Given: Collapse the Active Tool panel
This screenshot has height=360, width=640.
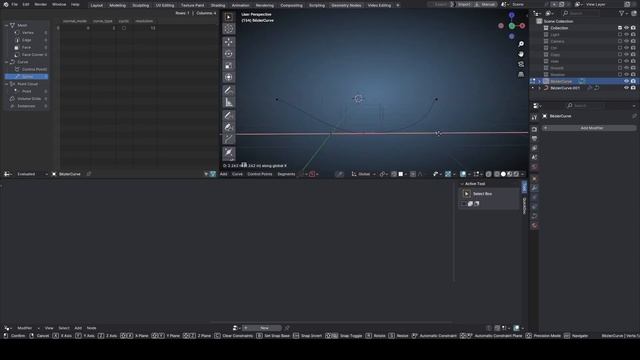Looking at the screenshot, I should [x=462, y=184].
